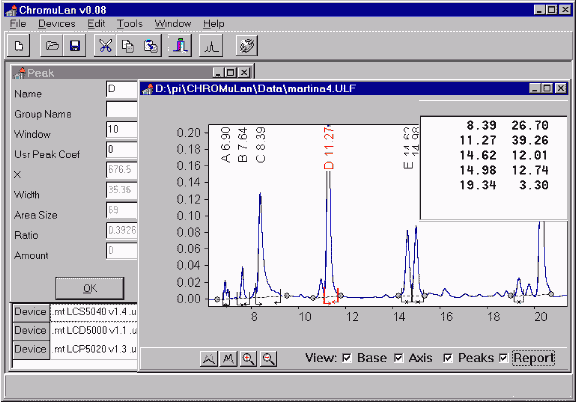Close the martina4.ULF chart window
This screenshot has height=402, width=576.
[x=561, y=89]
